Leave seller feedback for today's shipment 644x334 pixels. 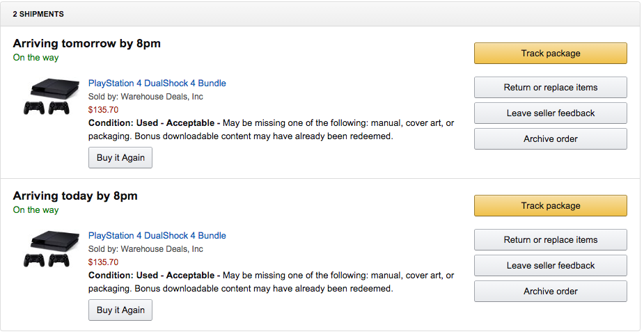(x=550, y=266)
